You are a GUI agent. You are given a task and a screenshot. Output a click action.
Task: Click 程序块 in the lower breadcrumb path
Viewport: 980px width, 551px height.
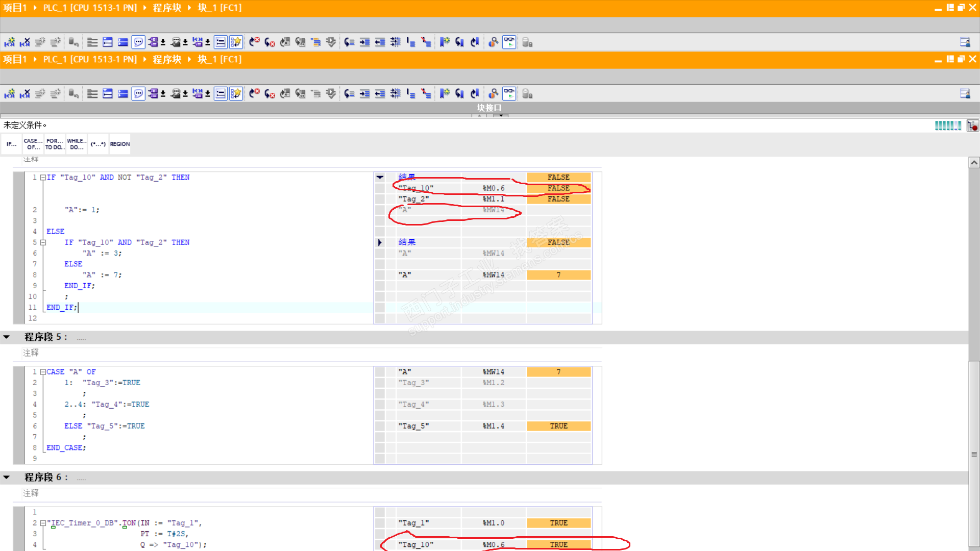point(167,60)
